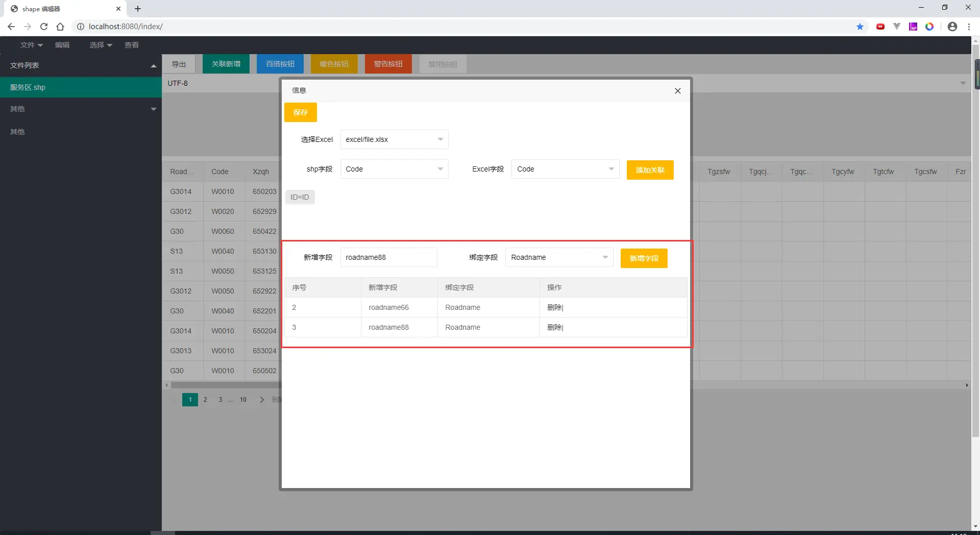Go to page 2 in pagination
The height and width of the screenshot is (535, 980).
tap(205, 400)
